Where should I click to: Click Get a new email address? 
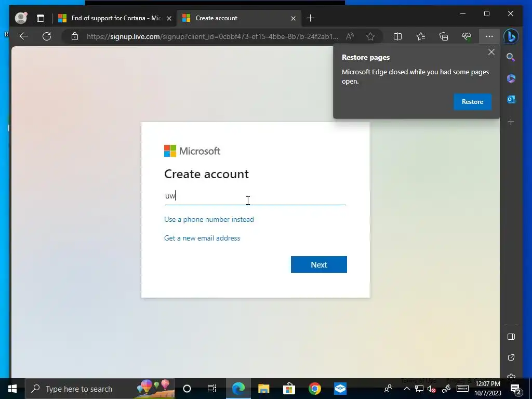[202, 238]
